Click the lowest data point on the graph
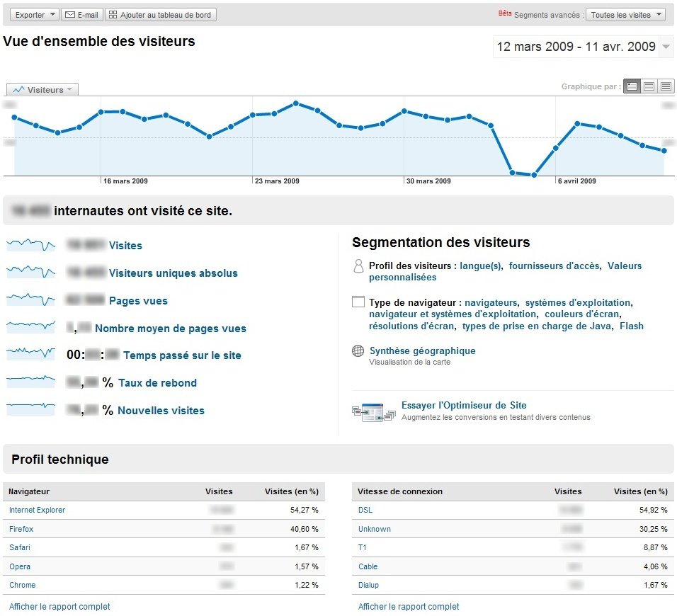Screen dimensions: 677x616 (x=534, y=175)
